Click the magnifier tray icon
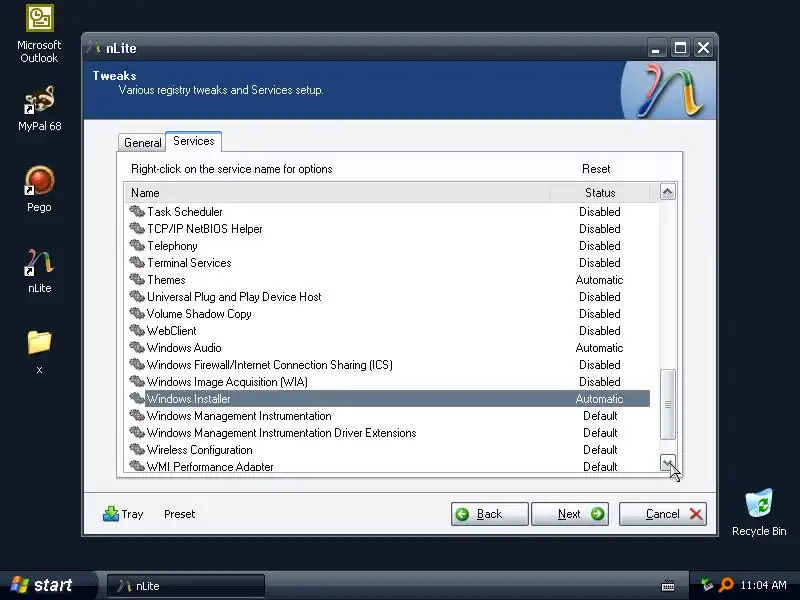The height and width of the screenshot is (600, 800). click(x=726, y=585)
